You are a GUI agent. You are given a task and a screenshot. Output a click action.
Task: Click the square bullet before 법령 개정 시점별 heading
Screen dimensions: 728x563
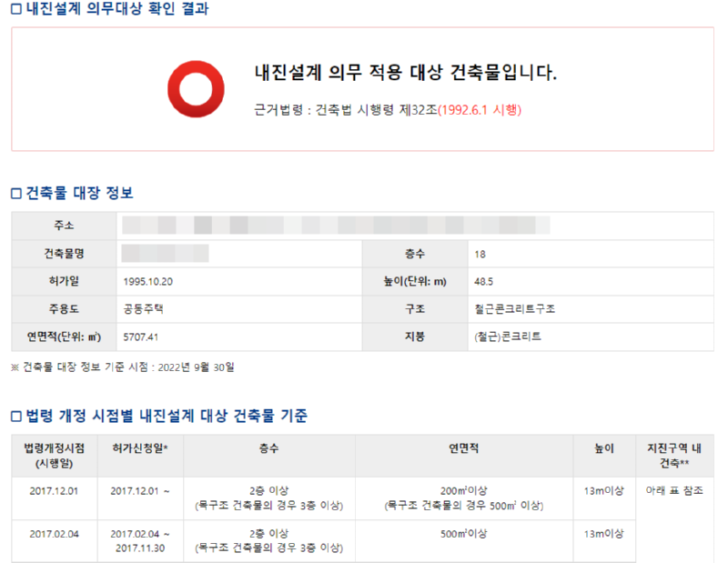(15, 417)
